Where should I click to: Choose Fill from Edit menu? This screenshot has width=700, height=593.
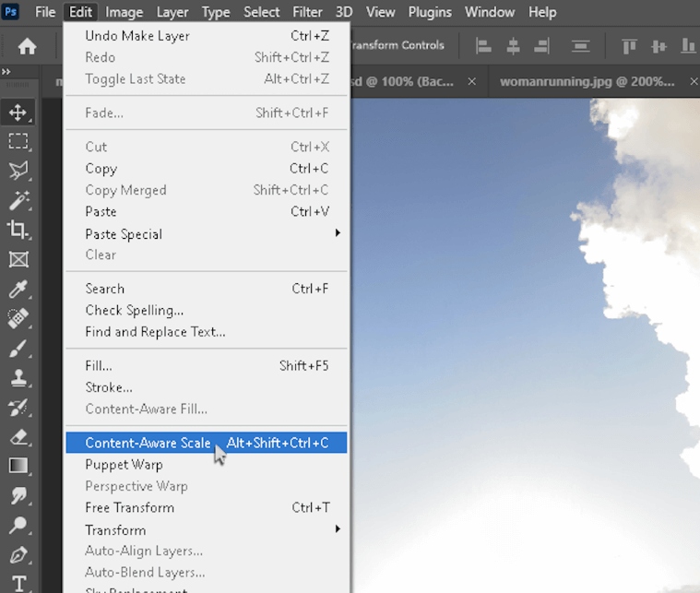[207, 366]
